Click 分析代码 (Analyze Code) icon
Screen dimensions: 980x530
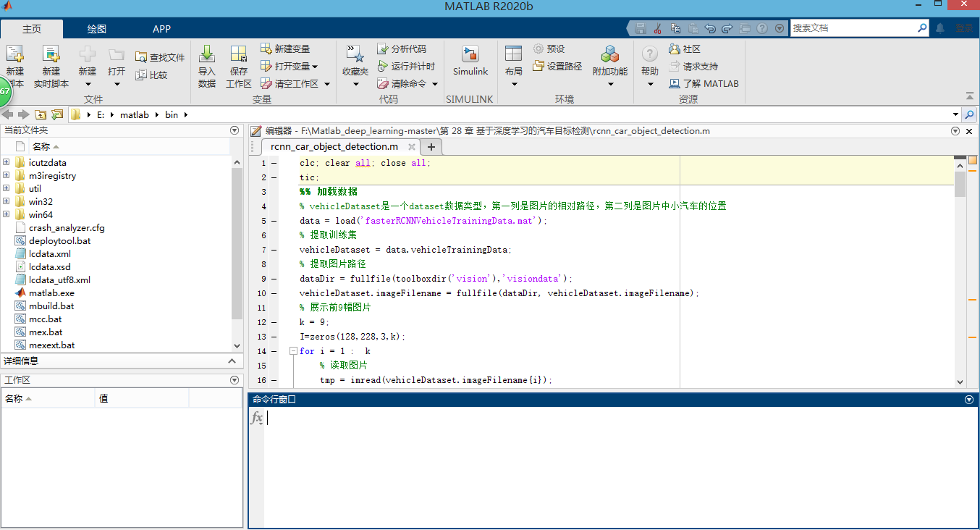point(384,49)
